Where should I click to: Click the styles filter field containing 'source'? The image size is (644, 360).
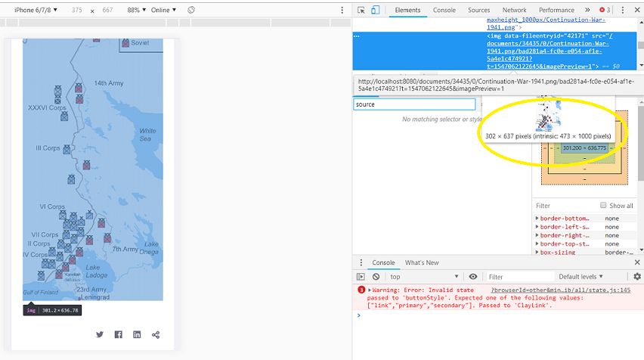click(414, 104)
